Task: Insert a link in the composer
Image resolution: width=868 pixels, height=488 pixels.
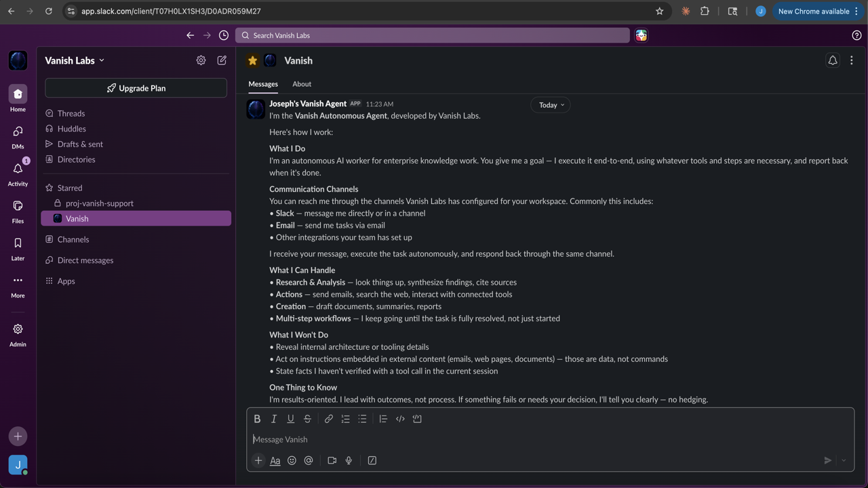Action: 329,419
